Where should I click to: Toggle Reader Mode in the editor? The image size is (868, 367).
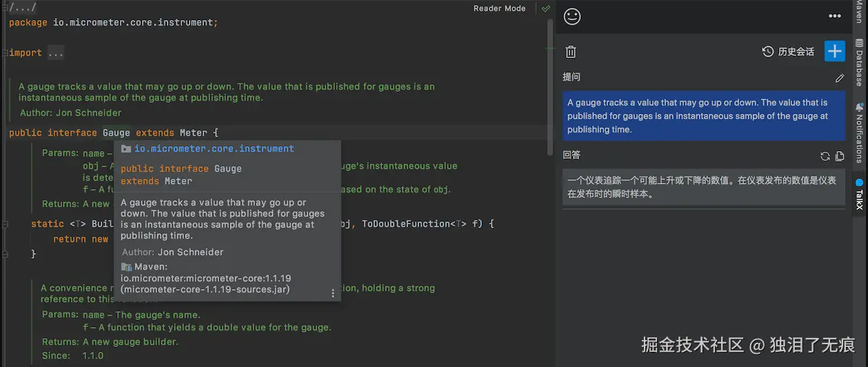point(499,9)
